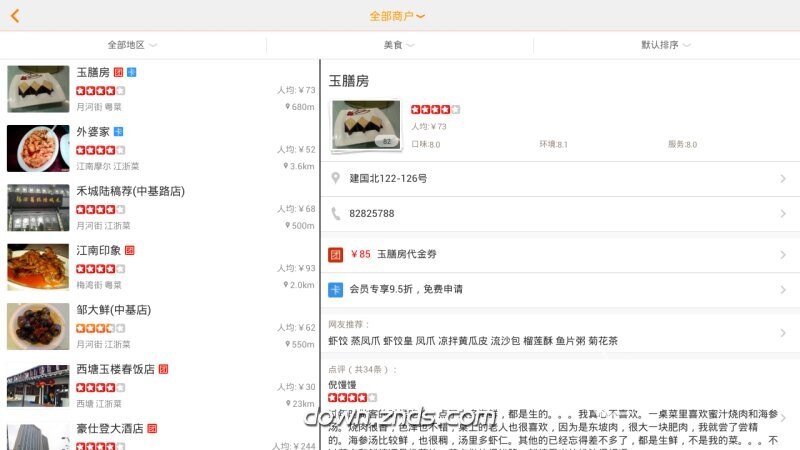Click the 玉膳房 list thumbnail
800x450 pixels.
38,89
